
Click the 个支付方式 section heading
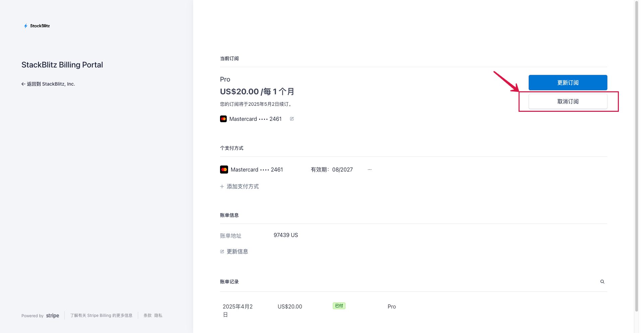pyautogui.click(x=232, y=148)
